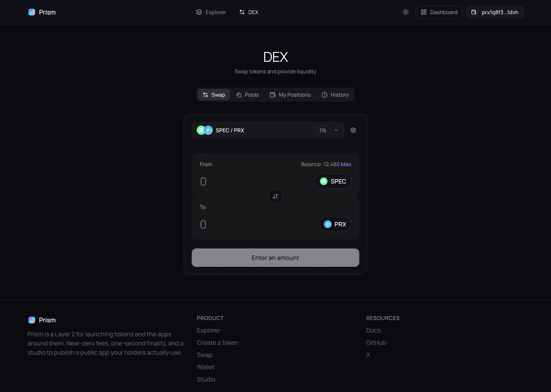The width and height of the screenshot is (551, 392).
Task: Switch to the Pools tab
Action: click(x=247, y=95)
